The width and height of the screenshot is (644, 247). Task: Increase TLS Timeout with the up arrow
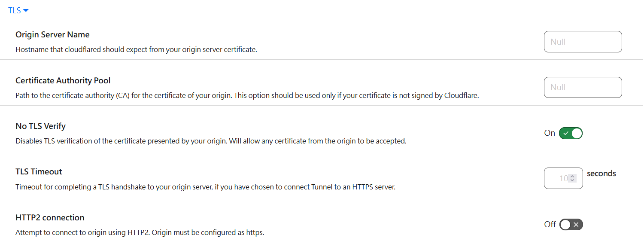[x=572, y=176]
